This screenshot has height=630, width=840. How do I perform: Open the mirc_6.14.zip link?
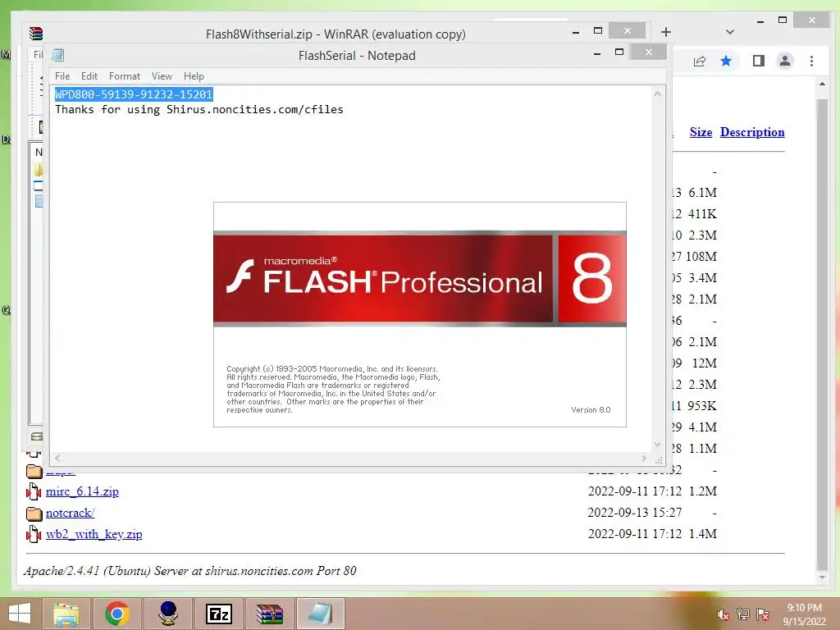(83, 491)
